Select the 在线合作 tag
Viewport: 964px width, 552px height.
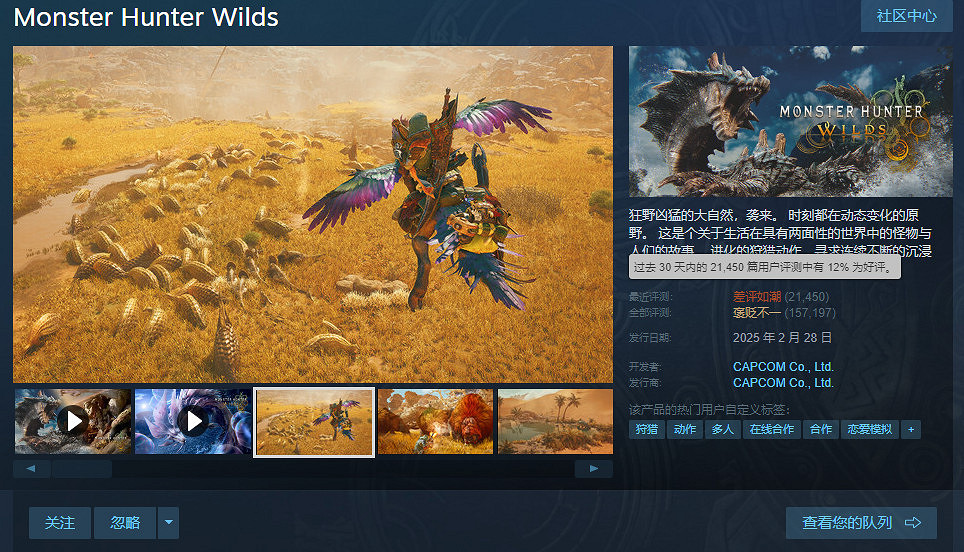point(772,429)
